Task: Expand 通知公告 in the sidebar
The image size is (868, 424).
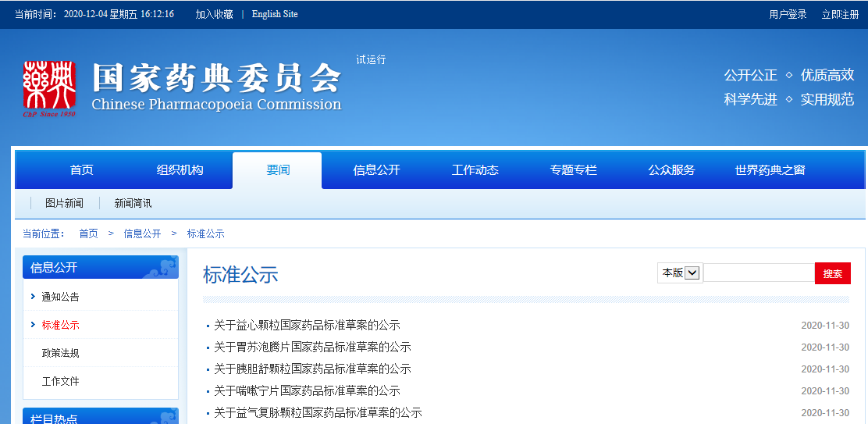Action: point(60,297)
